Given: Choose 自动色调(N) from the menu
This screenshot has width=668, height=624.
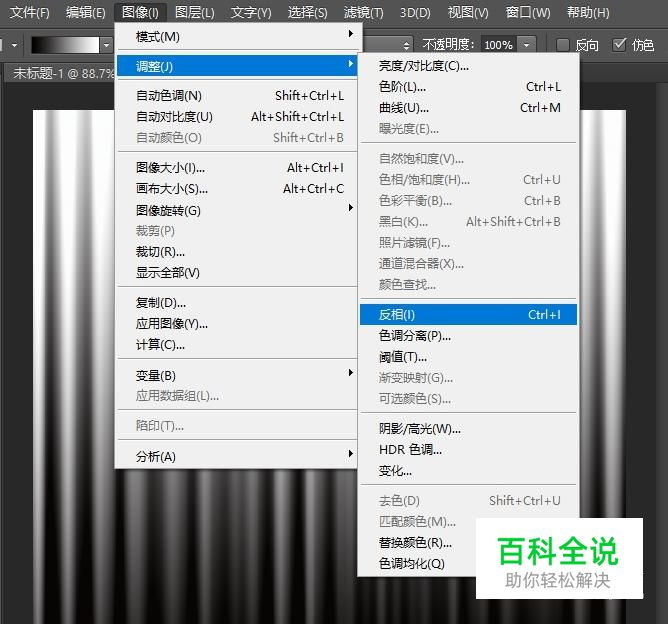Looking at the screenshot, I should tap(237, 96).
